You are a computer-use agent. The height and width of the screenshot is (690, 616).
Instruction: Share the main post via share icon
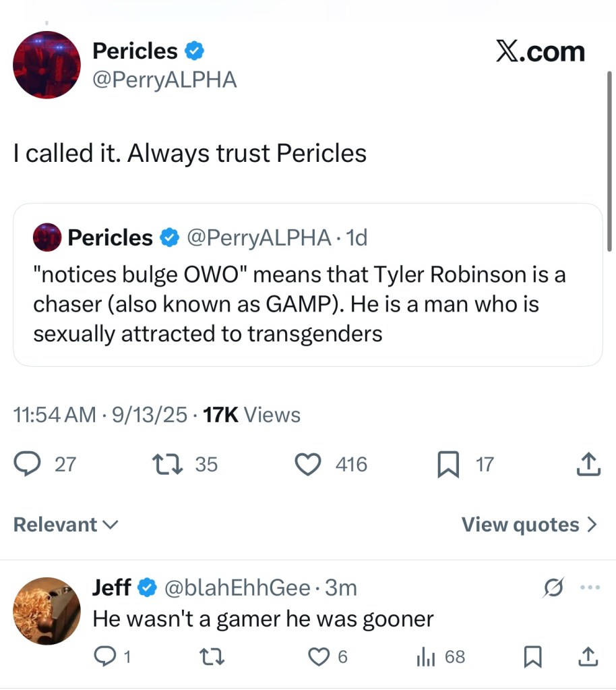pyautogui.click(x=589, y=464)
